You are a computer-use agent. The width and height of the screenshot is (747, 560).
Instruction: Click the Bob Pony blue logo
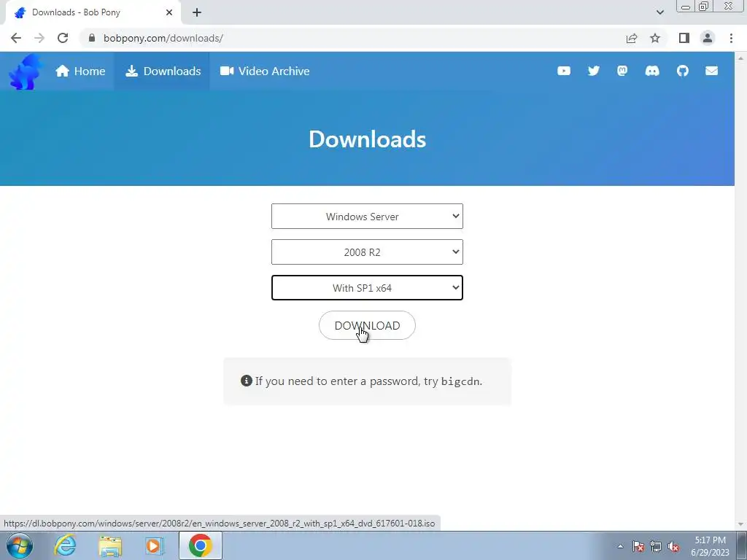(x=26, y=71)
